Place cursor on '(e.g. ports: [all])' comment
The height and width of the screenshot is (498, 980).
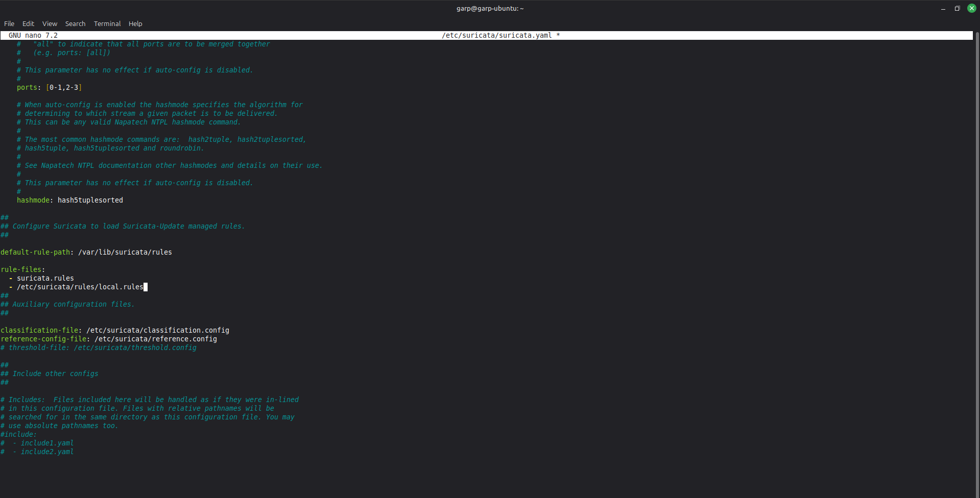(x=63, y=53)
